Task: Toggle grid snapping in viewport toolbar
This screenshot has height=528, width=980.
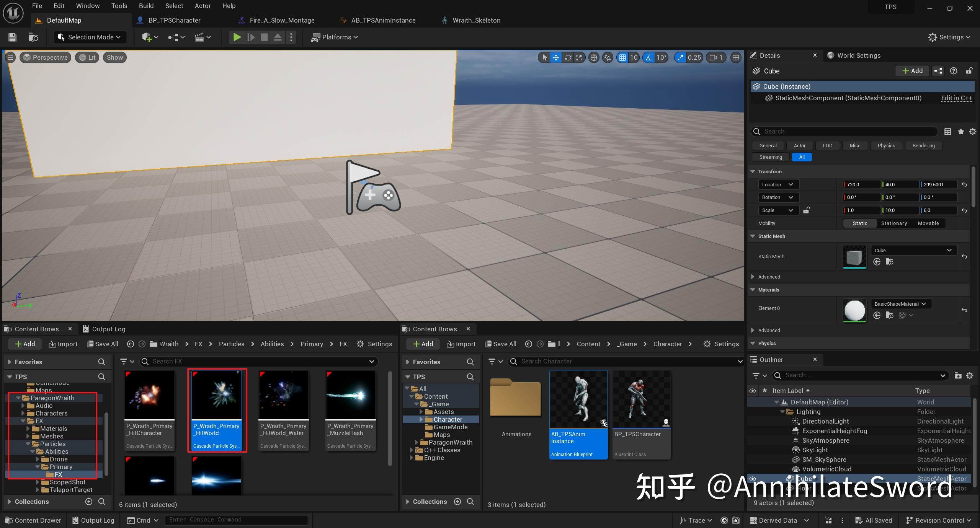Action: 623,58
